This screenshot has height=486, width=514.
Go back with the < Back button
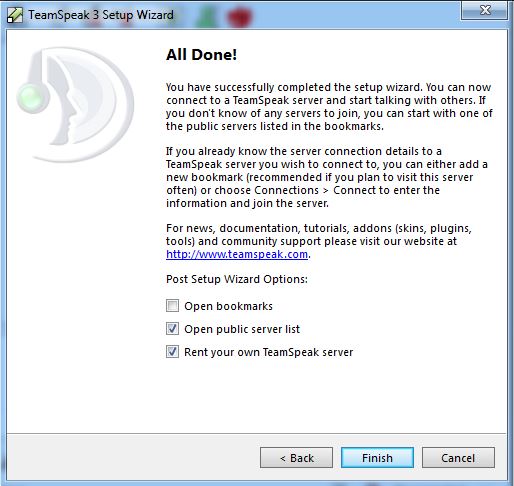[x=296, y=458]
